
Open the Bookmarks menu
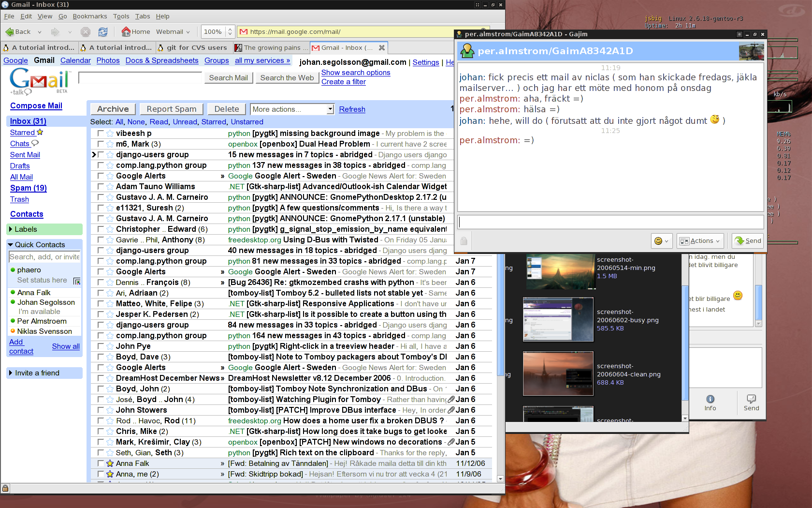90,16
